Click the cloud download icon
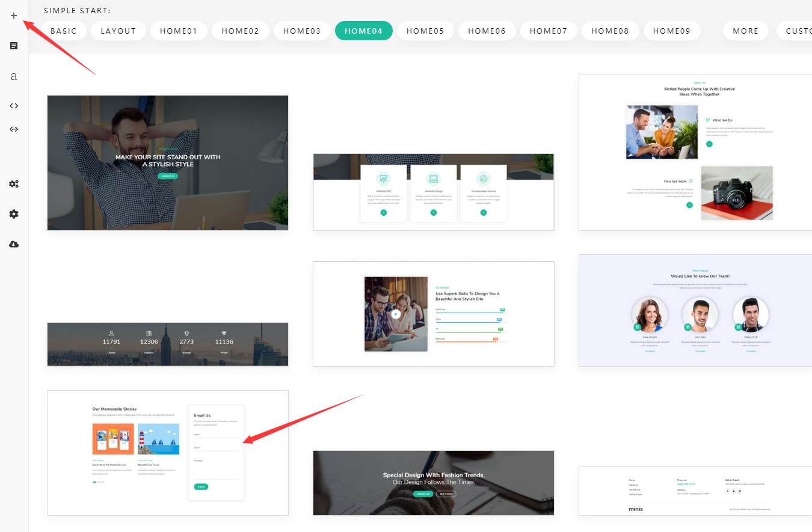This screenshot has height=532, width=812. 14,244
